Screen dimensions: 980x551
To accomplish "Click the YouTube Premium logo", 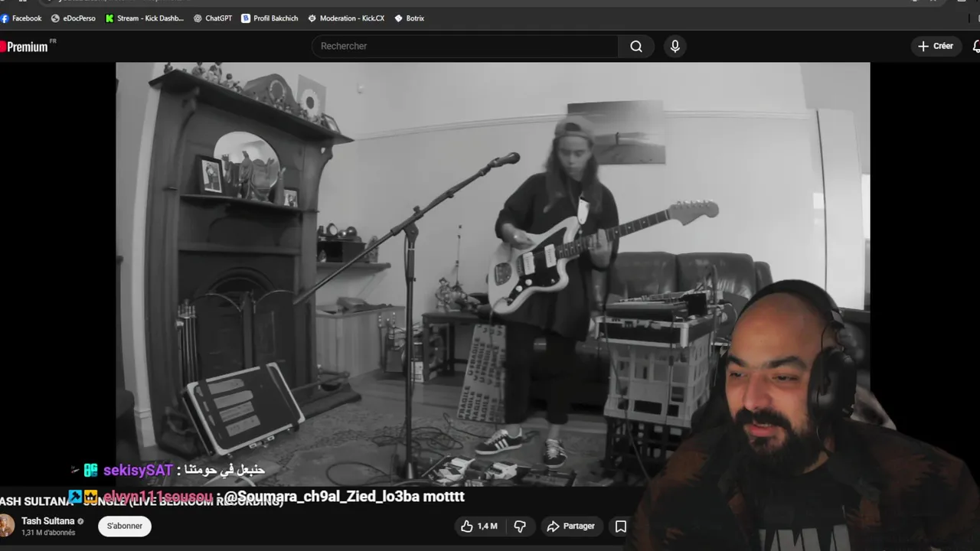I will (x=27, y=47).
